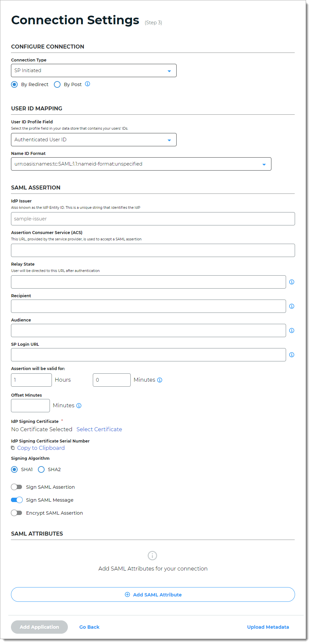Viewport: 311px width, 644px height.
Task: Open the tooltip info icon next to By Post
Action: click(x=87, y=84)
